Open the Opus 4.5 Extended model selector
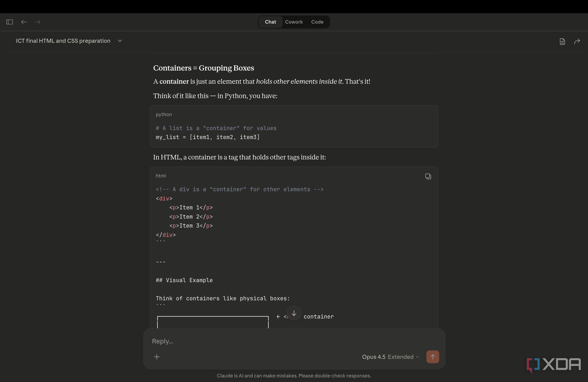Screen dimensions: 588x382 [x=391, y=357]
